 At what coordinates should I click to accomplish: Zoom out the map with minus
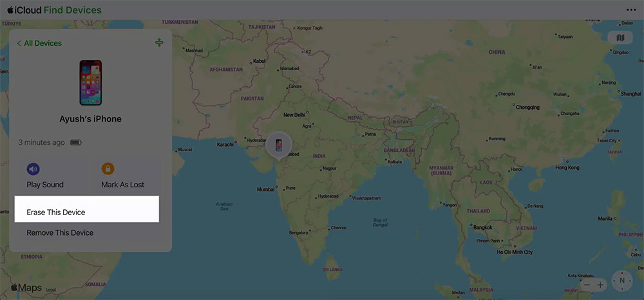tap(585, 284)
